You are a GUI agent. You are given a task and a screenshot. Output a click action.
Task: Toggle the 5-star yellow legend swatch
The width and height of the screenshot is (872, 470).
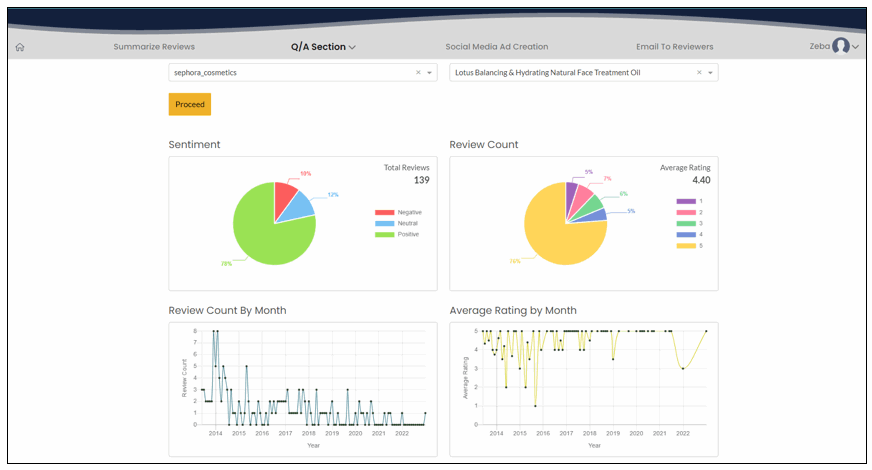(x=686, y=246)
